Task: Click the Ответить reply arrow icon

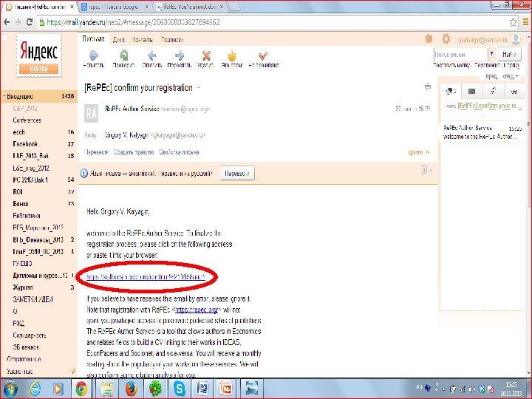Action: [x=151, y=55]
